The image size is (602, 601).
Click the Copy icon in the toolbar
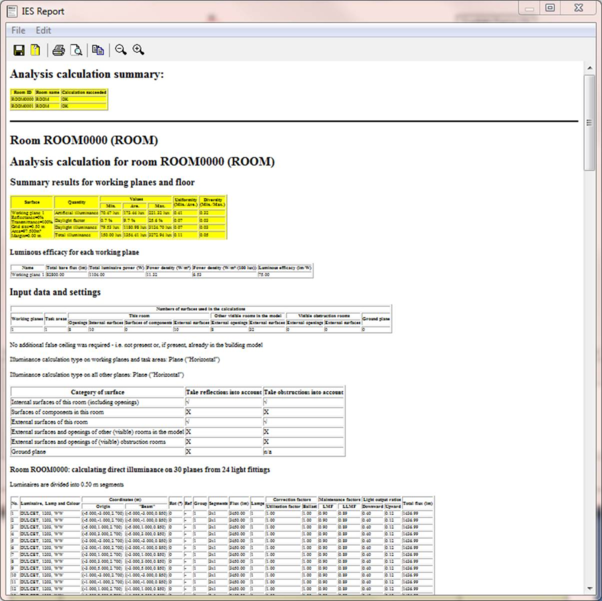[x=98, y=50]
